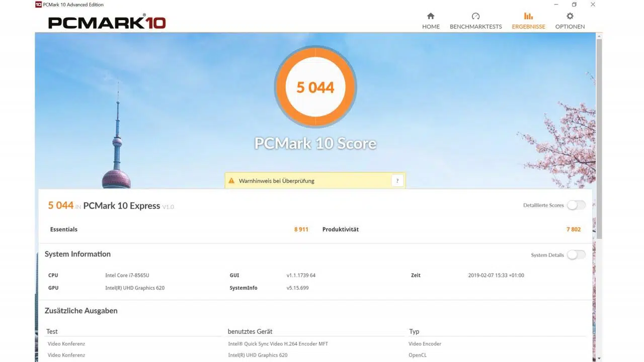Select the BENCHMARKTESTS menu label
This screenshot has height=362, width=644.
475,27
